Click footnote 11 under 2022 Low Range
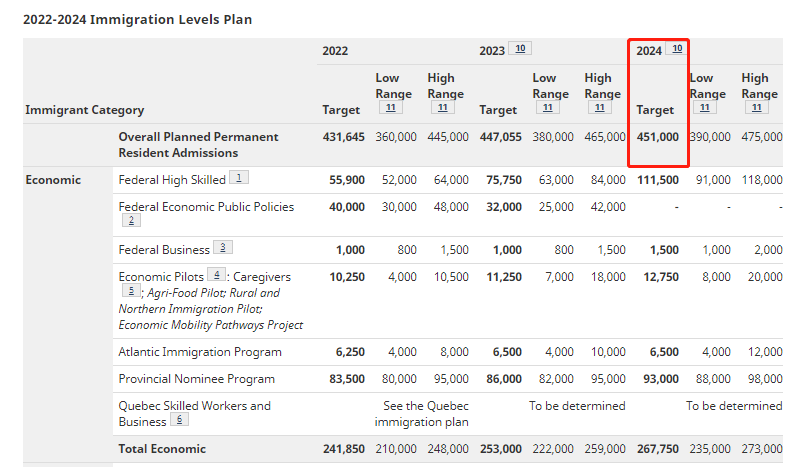The image size is (810, 467). pos(391,108)
